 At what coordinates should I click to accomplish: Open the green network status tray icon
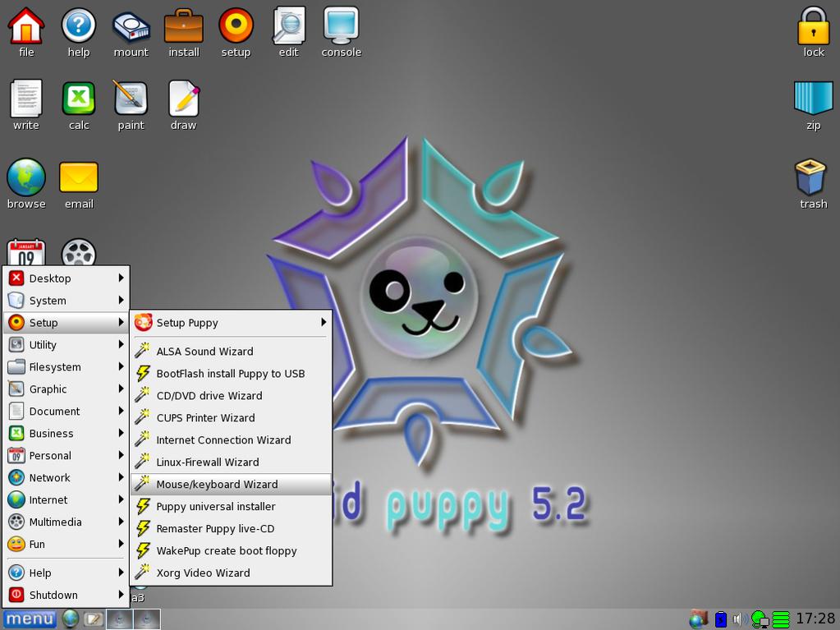(x=760, y=619)
